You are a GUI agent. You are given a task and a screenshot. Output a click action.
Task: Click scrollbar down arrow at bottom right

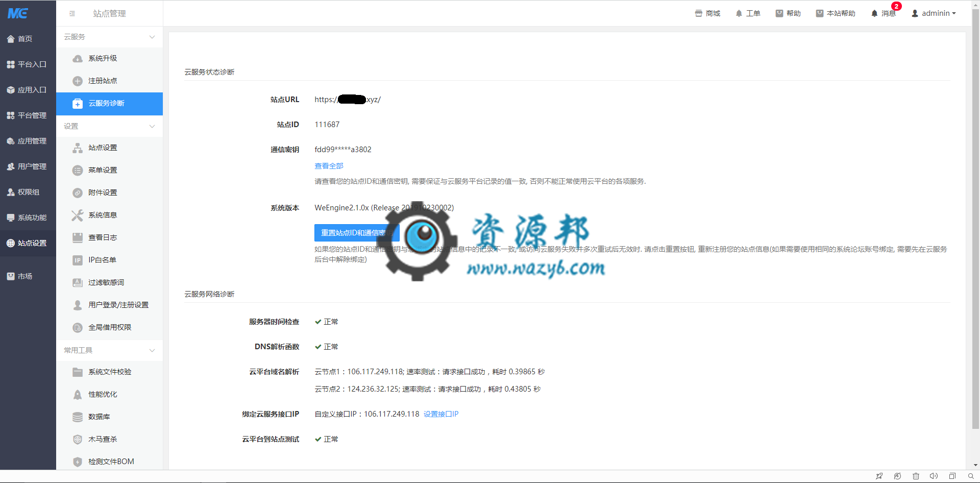click(975, 465)
